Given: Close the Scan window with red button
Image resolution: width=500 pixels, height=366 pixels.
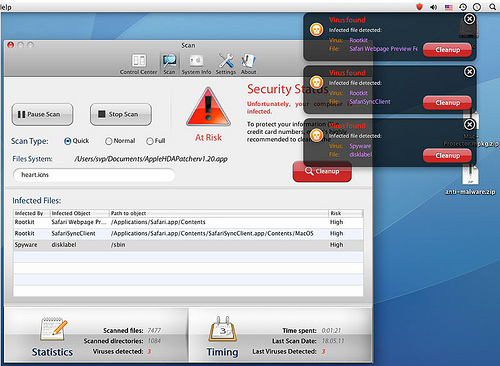Looking at the screenshot, I should point(11,45).
